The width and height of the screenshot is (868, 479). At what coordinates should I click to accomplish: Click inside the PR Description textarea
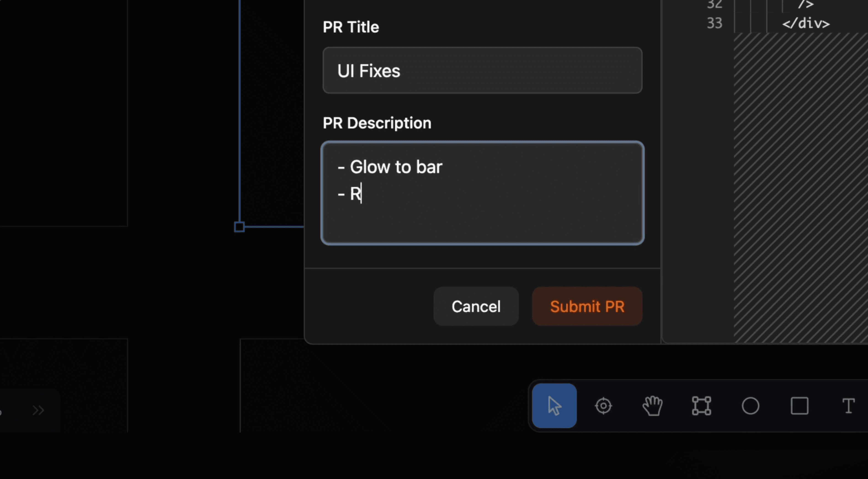point(482,193)
